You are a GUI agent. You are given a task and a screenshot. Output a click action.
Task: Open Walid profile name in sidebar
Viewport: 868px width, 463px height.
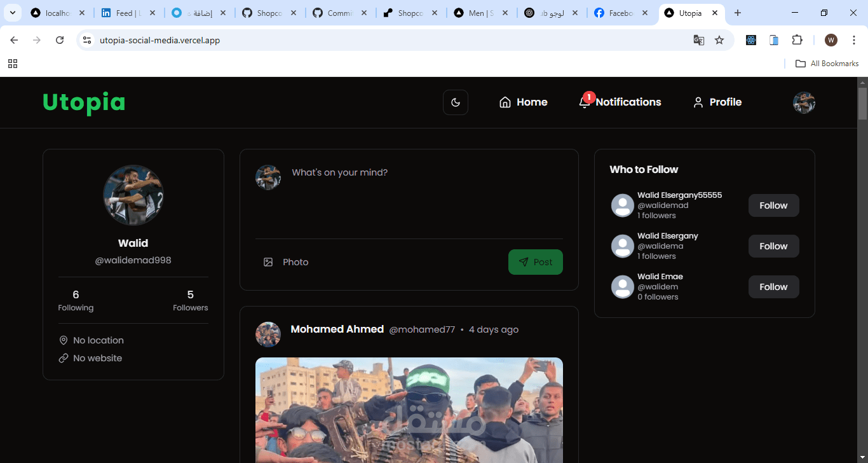click(133, 243)
